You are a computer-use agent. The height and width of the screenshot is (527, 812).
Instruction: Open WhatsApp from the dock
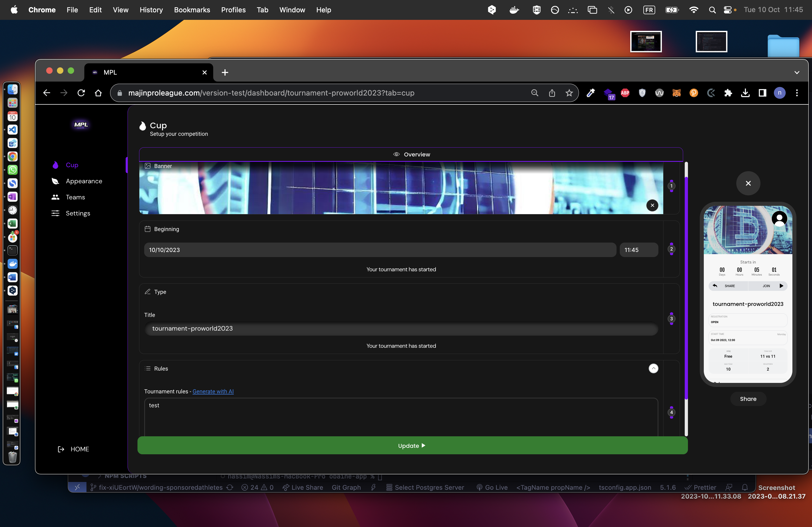(13, 170)
